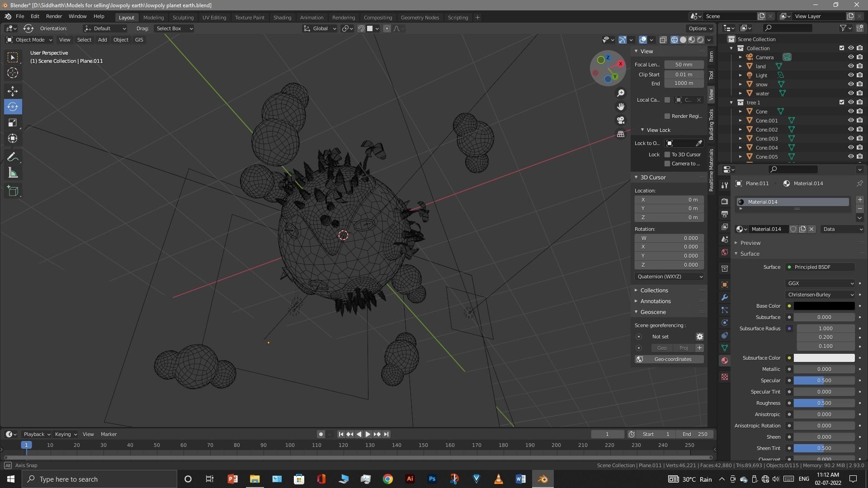This screenshot has width=868, height=488.
Task: Switch to the Modeling workspace tab
Action: 153,18
